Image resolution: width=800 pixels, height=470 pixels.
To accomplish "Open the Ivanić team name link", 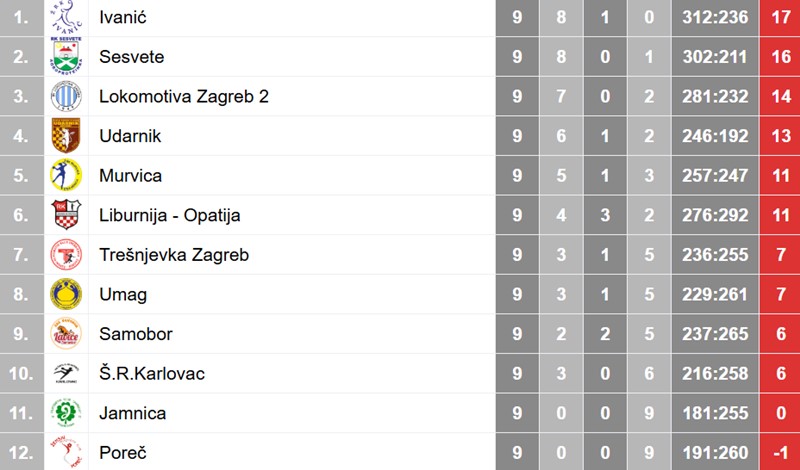I will (122, 17).
